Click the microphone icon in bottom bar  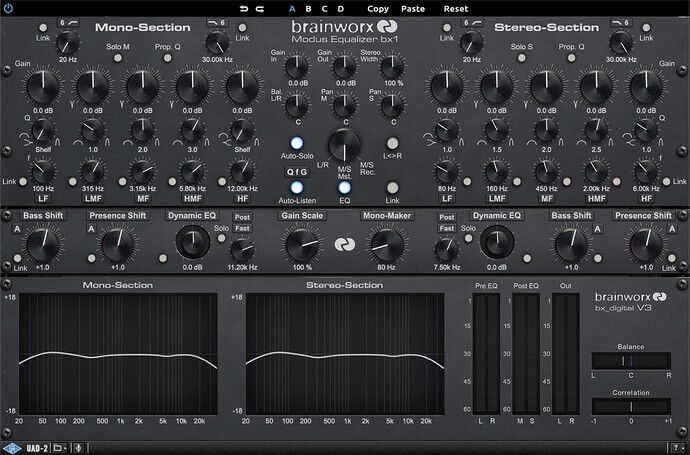[78, 448]
